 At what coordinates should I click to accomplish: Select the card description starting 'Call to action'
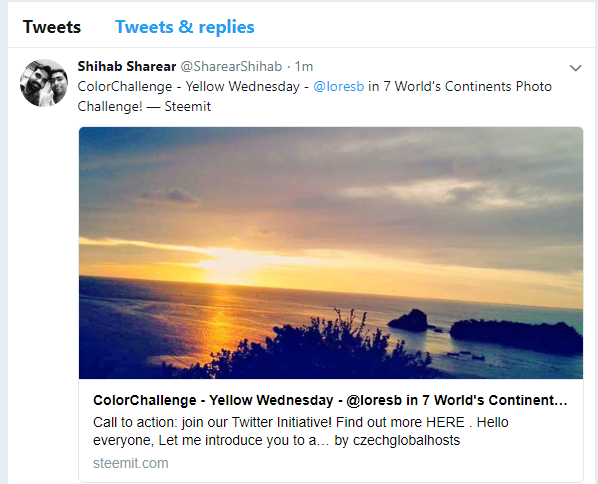coord(301,431)
